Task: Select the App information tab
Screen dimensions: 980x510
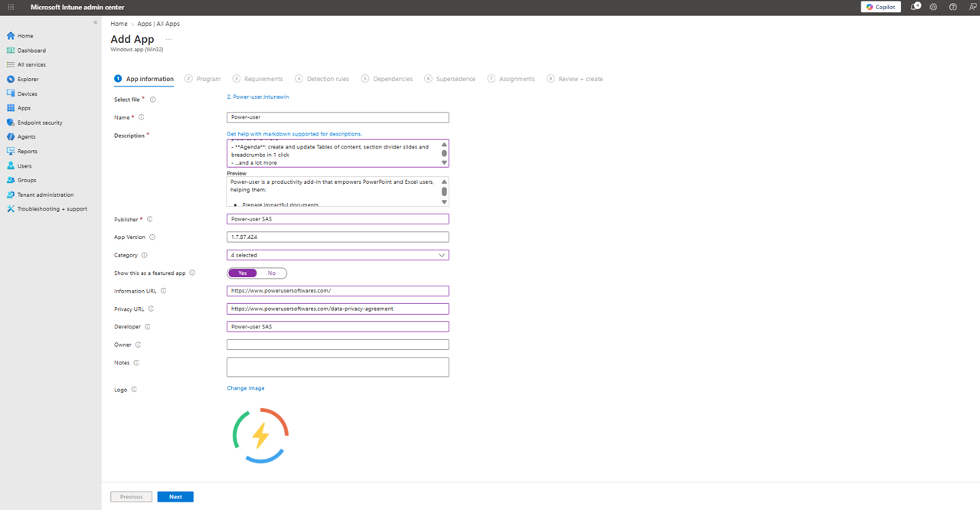Action: (144, 79)
